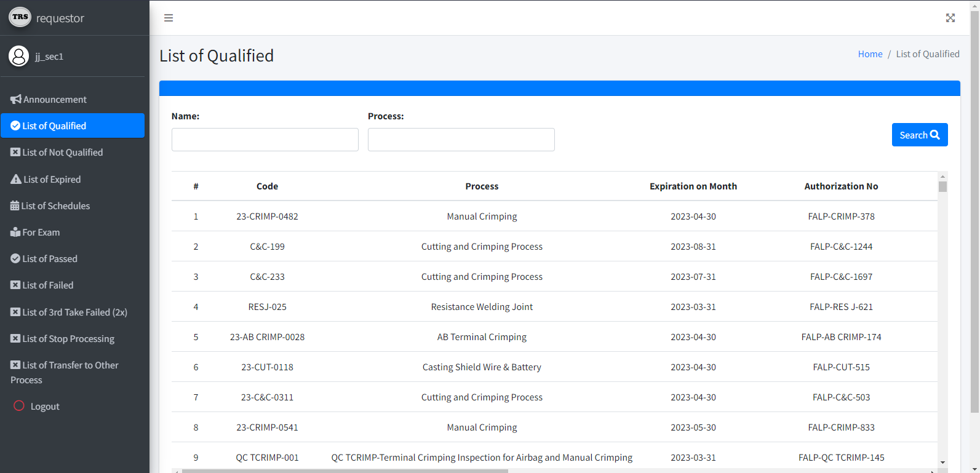This screenshot has width=980, height=473.
Task: Click the fullscreen expand icon
Action: (x=950, y=18)
